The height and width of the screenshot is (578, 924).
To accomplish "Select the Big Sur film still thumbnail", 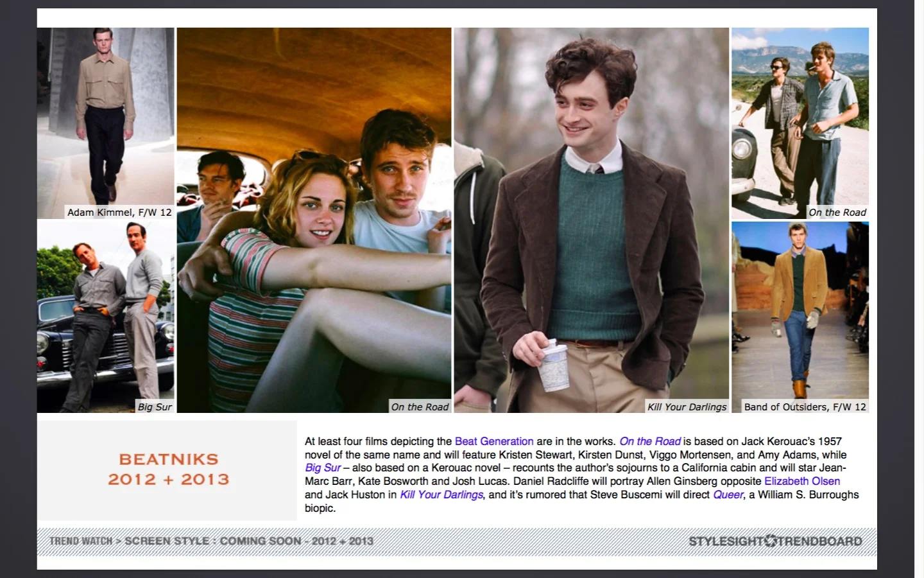I will point(106,317).
